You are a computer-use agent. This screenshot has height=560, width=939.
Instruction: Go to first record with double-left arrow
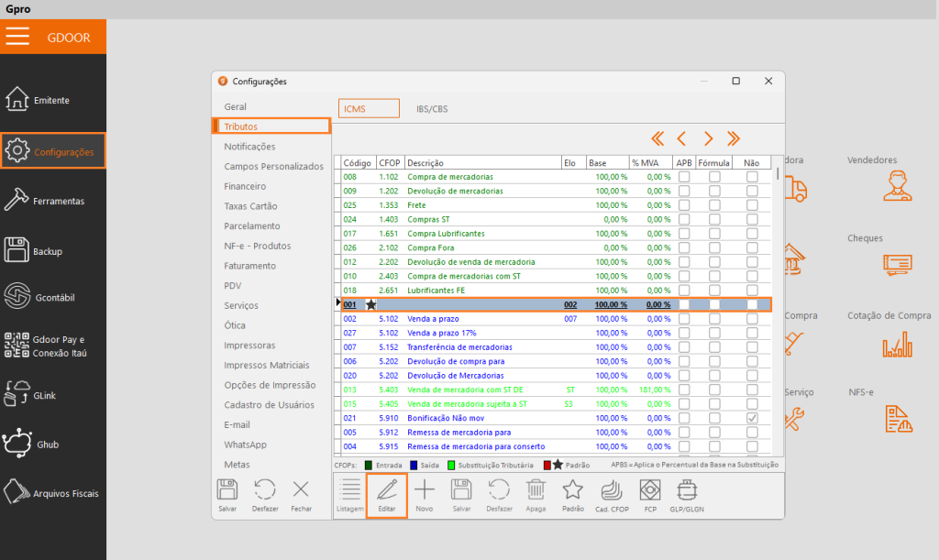(x=657, y=138)
